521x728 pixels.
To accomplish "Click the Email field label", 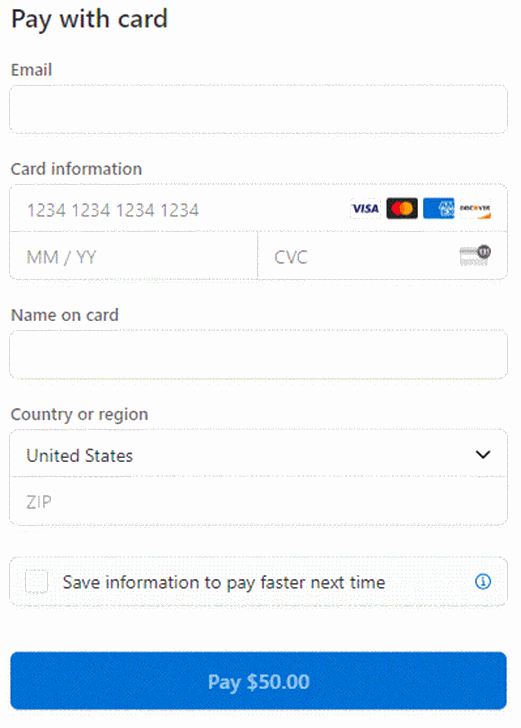I will [x=31, y=70].
